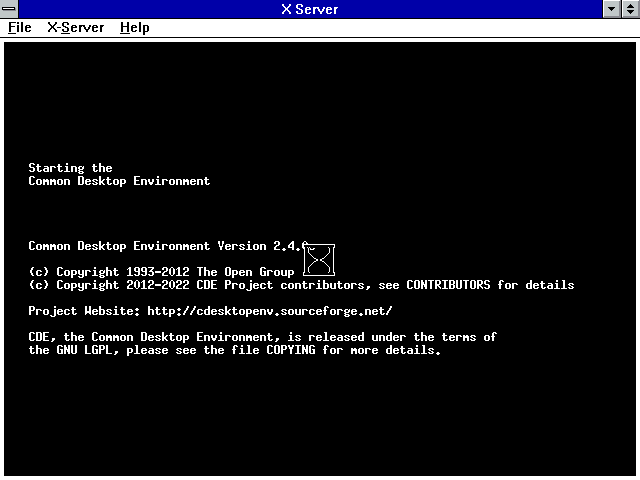This screenshot has width=640, height=480.
Task: Click the 'Project Website:' label
Action: [84, 311]
